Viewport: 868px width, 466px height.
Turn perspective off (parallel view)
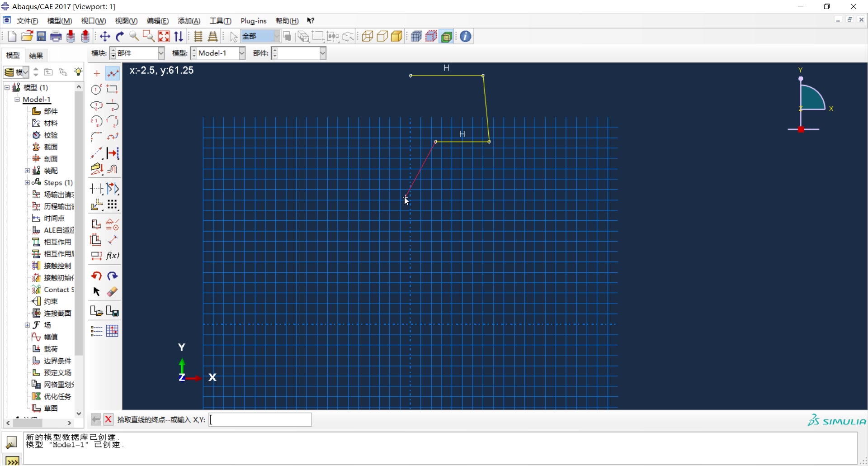[x=198, y=37]
